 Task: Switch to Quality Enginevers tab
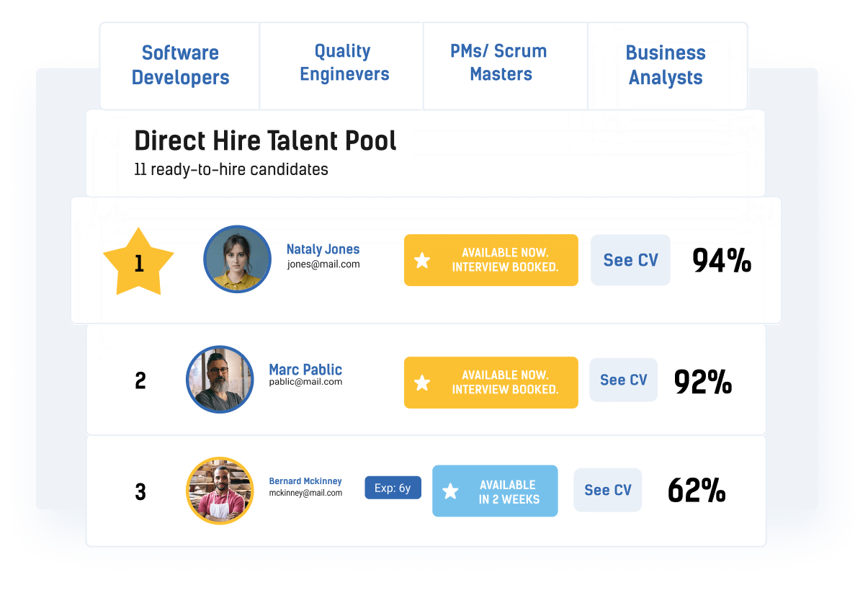(344, 63)
